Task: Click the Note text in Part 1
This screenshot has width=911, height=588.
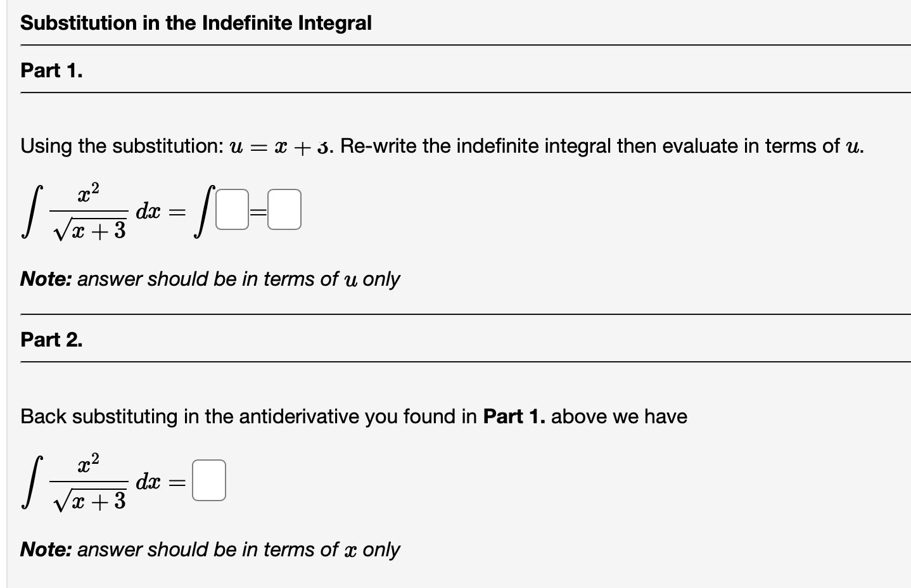Action: 210,279
